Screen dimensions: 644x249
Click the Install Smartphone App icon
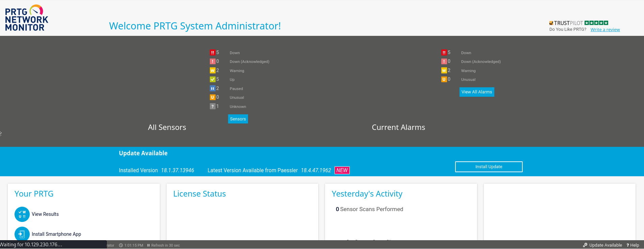(x=22, y=234)
